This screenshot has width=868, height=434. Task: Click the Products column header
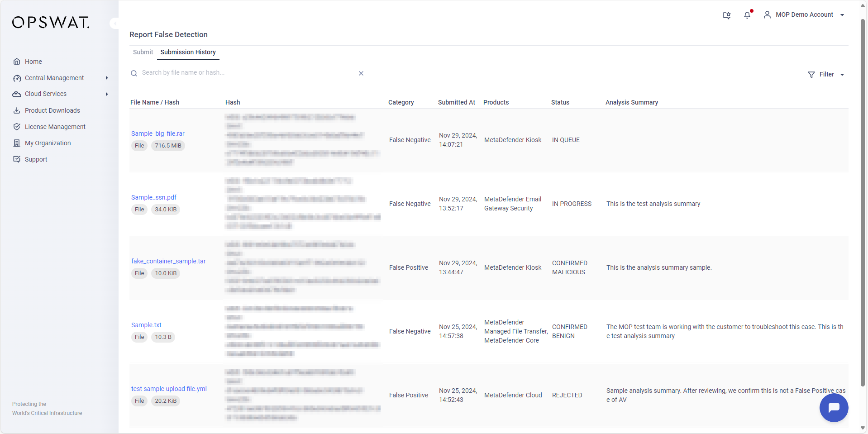[496, 102]
